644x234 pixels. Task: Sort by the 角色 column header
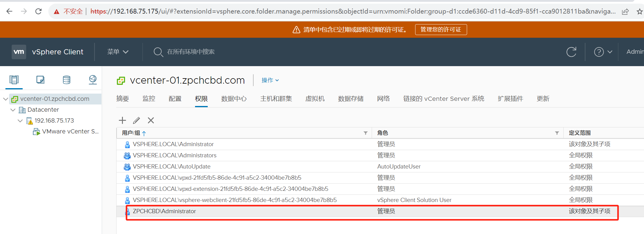[x=383, y=133]
